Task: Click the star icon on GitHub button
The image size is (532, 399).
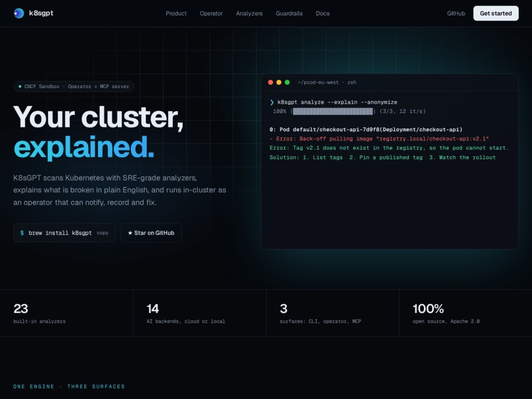Action: tap(130, 233)
